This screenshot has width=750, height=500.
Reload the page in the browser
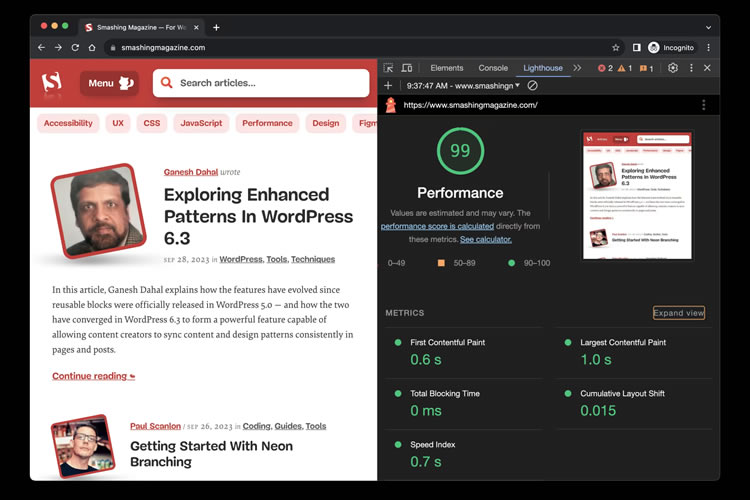point(75,47)
